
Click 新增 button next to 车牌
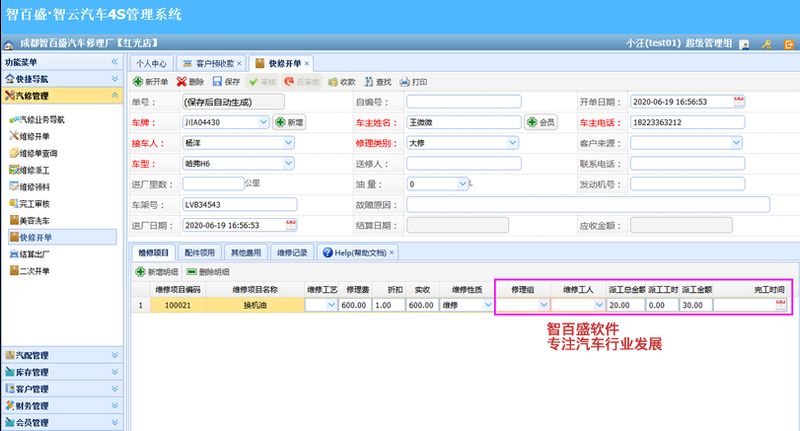289,122
